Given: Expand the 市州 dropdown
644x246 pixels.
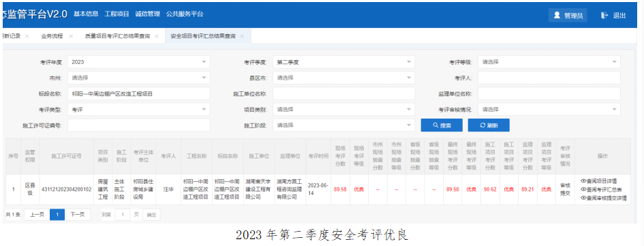Looking at the screenshot, I should tap(139, 78).
